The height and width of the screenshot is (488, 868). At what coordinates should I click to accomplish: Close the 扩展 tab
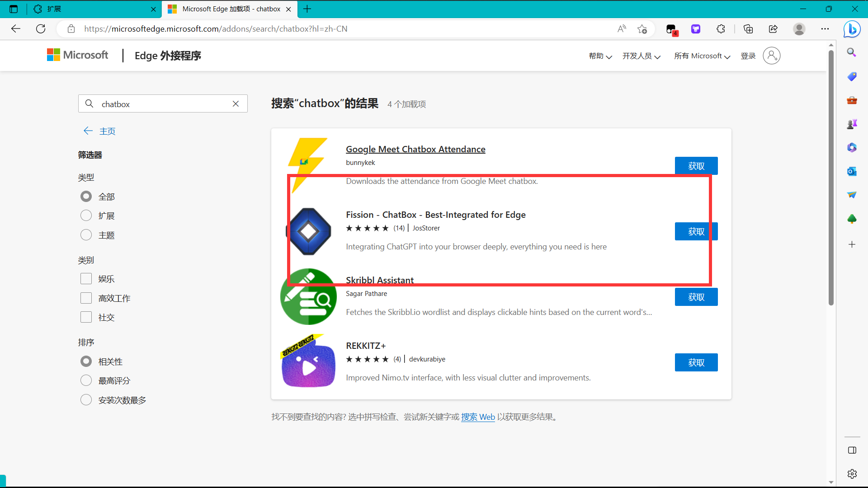point(153,9)
